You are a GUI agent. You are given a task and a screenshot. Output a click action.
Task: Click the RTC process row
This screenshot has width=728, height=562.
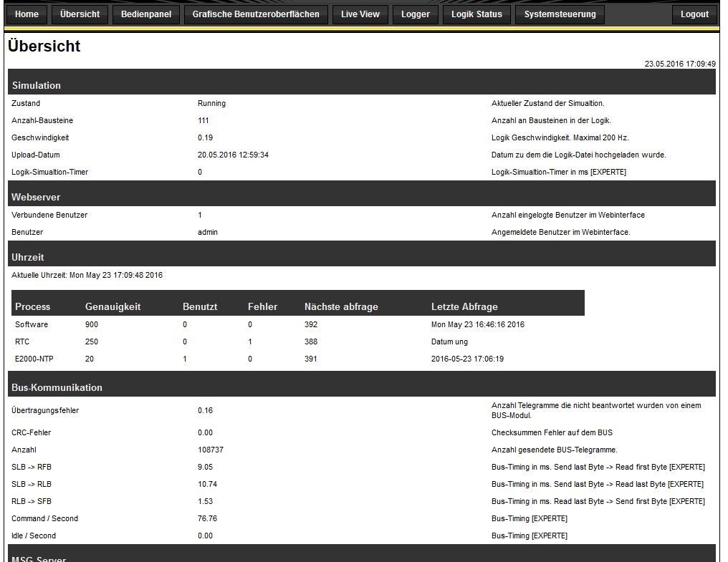[21, 341]
